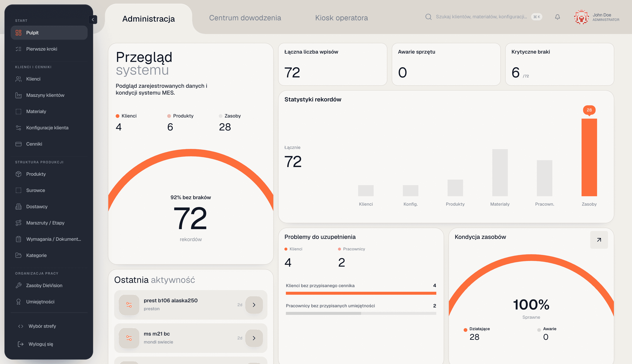Click the Wyloguj się logout icon
Viewport: 632px width, 364px height.
[21, 344]
